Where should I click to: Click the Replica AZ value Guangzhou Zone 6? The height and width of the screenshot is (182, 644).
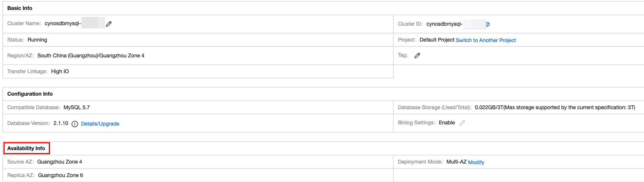pos(60,175)
